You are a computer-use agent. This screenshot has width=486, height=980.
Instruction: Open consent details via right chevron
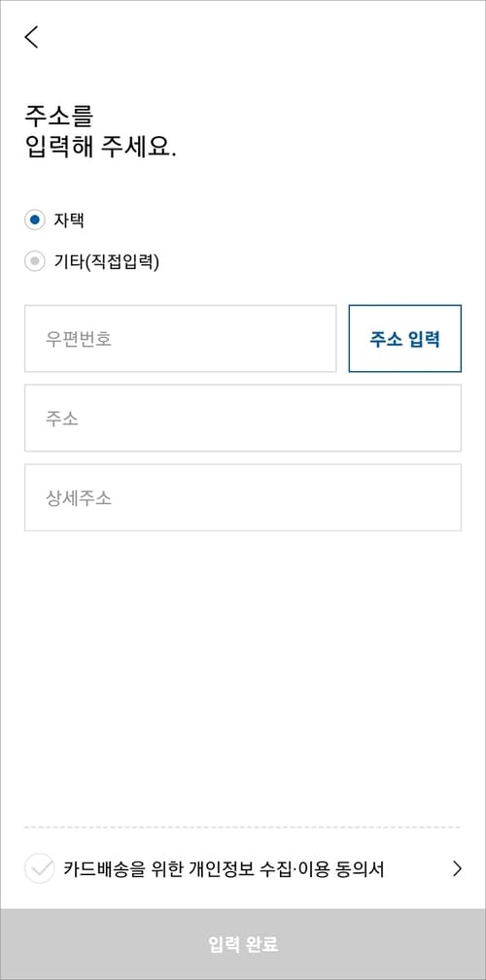(x=457, y=868)
